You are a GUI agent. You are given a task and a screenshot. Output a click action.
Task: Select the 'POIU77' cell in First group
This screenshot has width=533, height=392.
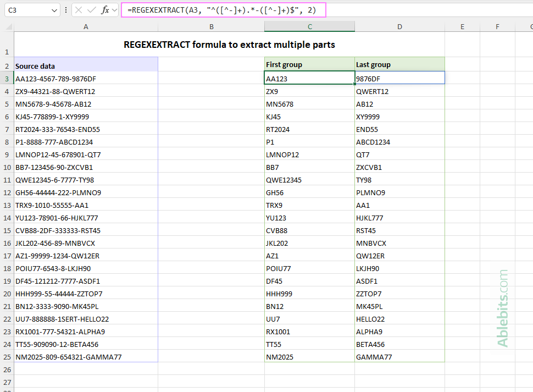[310, 269]
